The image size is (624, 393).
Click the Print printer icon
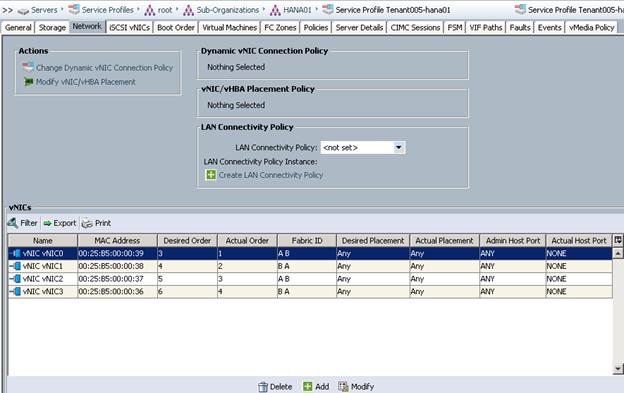coord(87,224)
